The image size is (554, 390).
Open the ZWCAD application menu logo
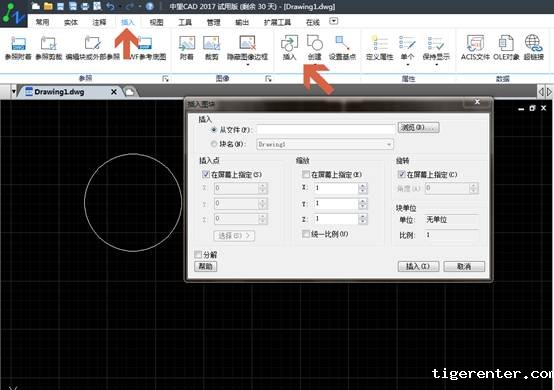(x=13, y=14)
